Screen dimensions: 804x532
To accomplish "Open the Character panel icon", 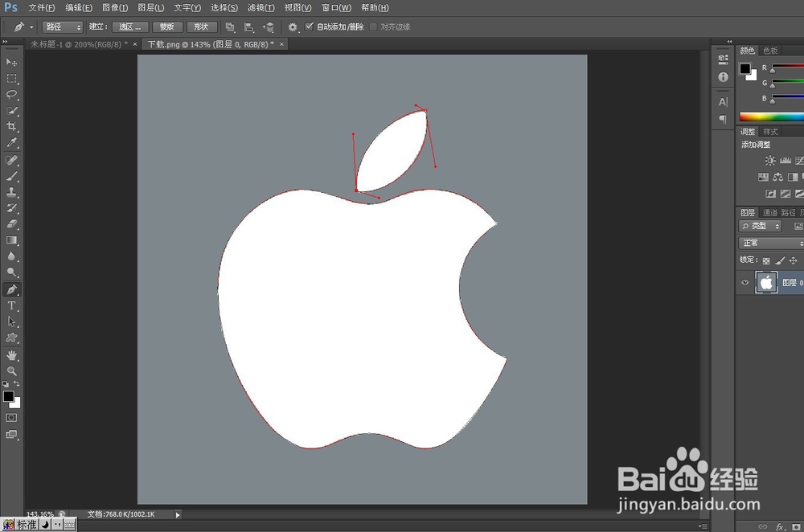I will coord(723,102).
